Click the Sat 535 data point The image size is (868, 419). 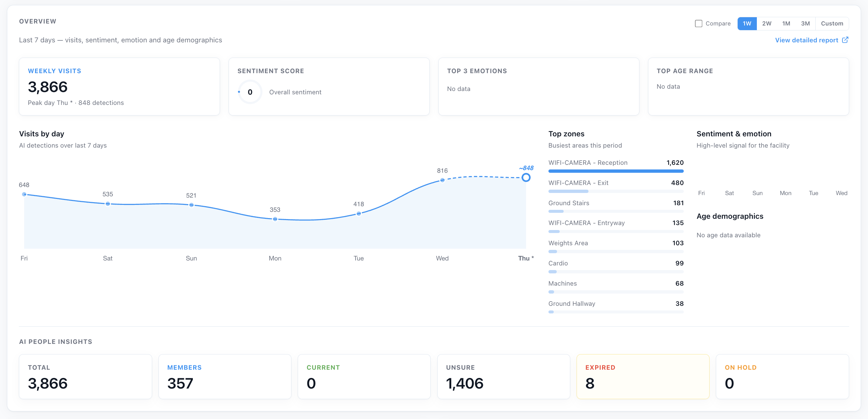[x=108, y=204]
